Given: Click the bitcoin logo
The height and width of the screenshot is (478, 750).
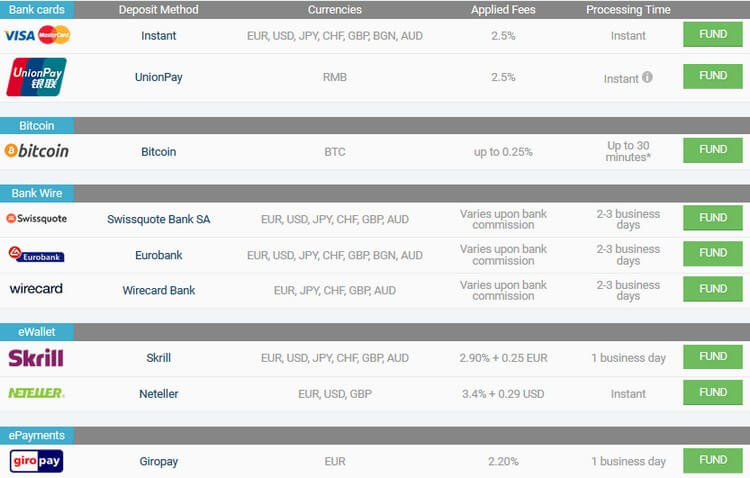Looking at the screenshot, I should point(36,151).
